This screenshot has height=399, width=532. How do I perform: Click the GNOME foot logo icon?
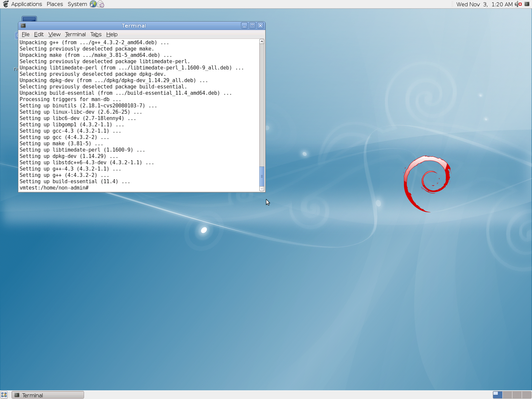pyautogui.click(x=6, y=4)
